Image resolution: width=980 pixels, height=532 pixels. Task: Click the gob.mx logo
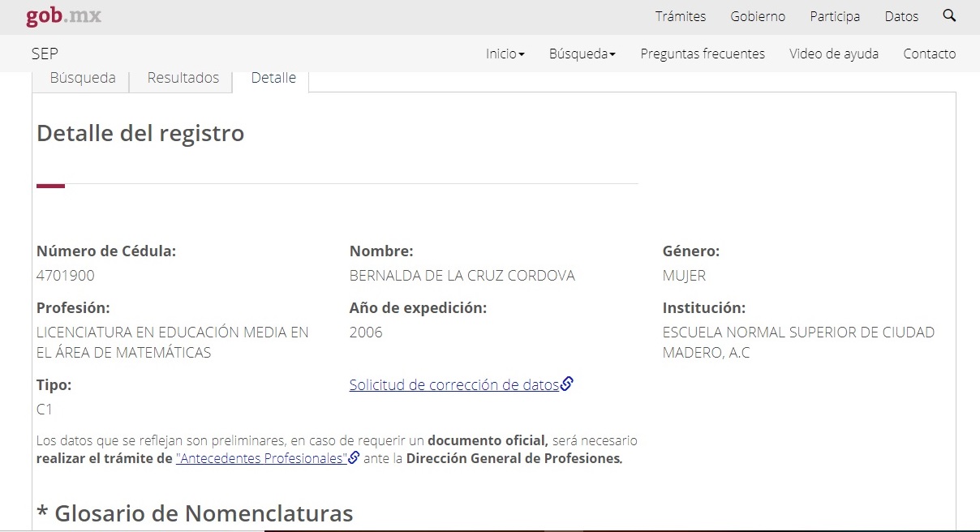(x=63, y=16)
